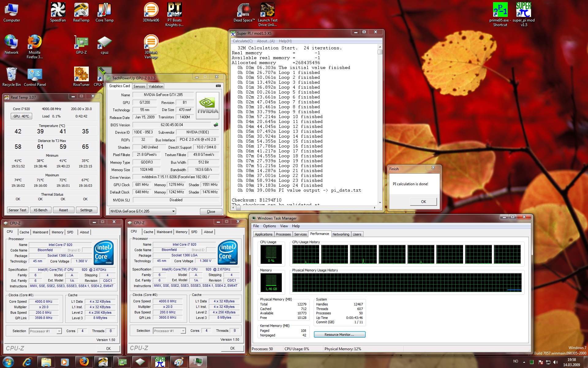Viewport: 588px width, 368px height.
Task: Click OK in the Finish dialog
Action: (x=423, y=201)
